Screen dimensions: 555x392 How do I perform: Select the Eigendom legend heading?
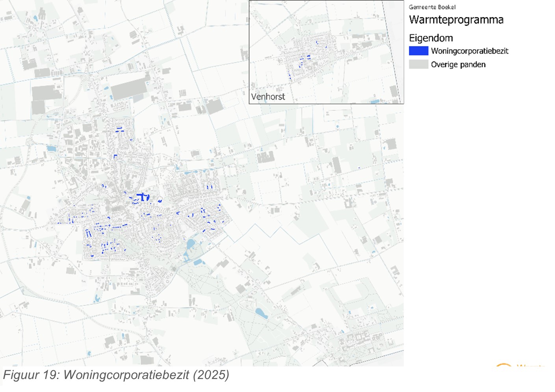(431, 38)
